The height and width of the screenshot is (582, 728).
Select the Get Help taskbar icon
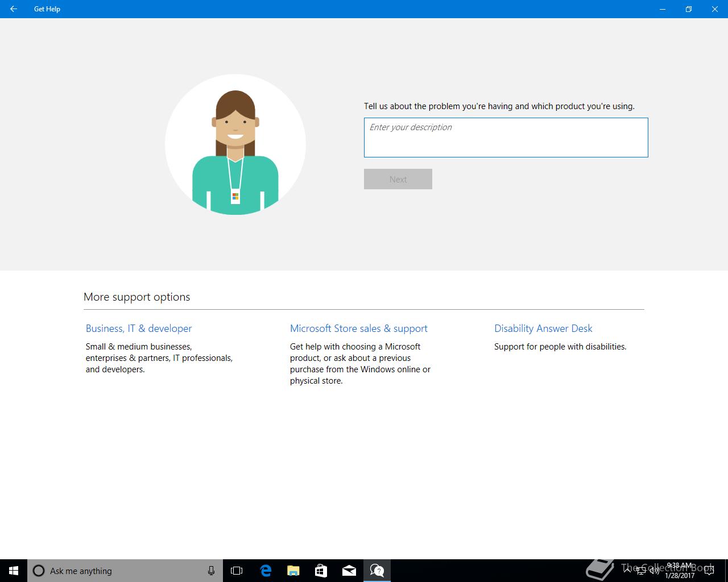377,571
